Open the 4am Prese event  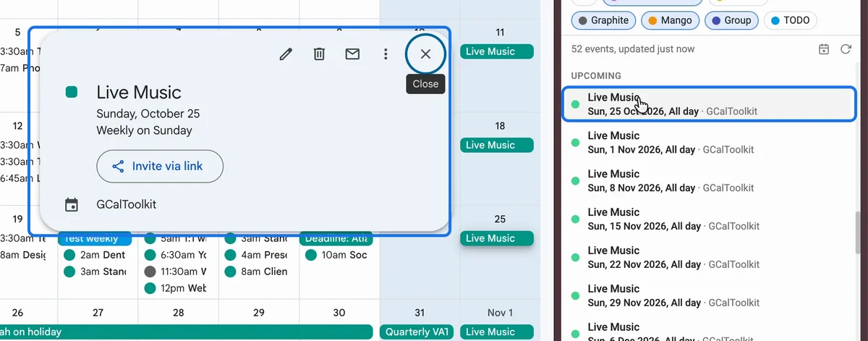click(x=257, y=255)
